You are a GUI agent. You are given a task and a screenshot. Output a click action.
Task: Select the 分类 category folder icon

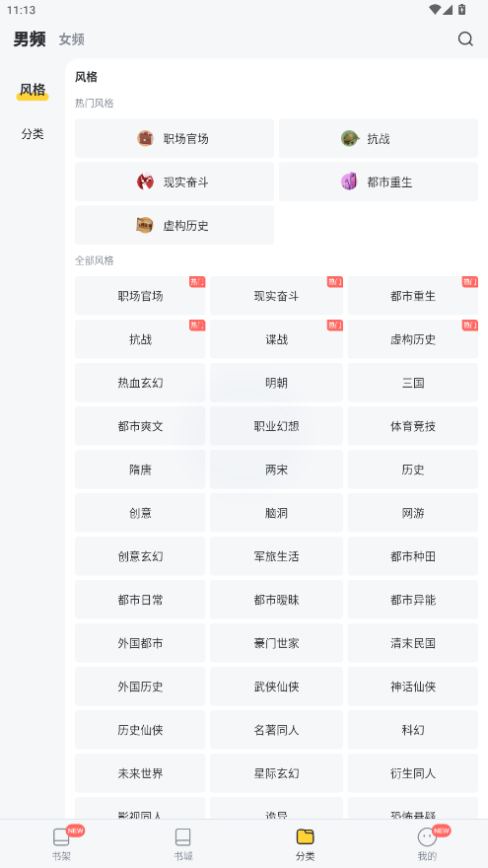(305, 836)
